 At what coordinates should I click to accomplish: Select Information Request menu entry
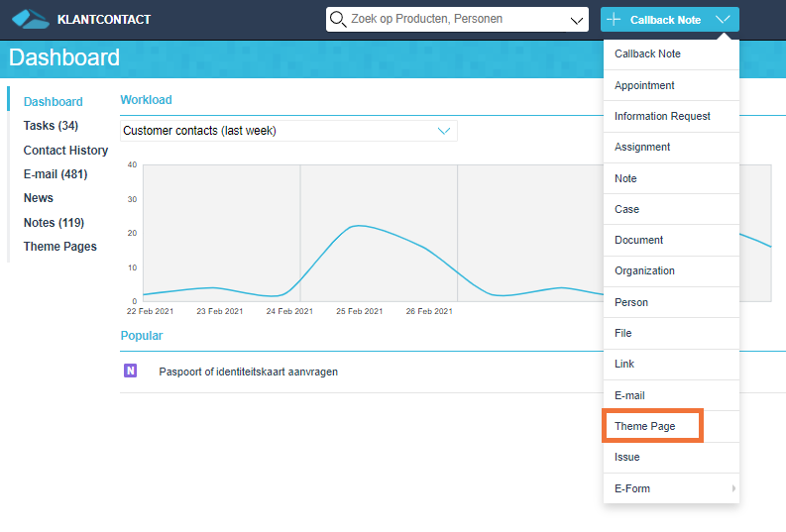pyautogui.click(x=671, y=116)
